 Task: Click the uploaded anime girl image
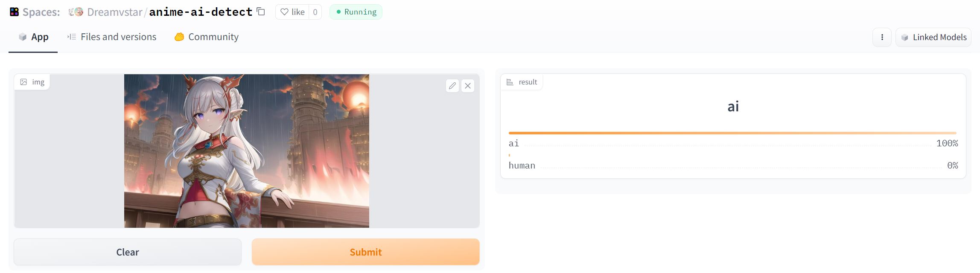click(x=247, y=151)
